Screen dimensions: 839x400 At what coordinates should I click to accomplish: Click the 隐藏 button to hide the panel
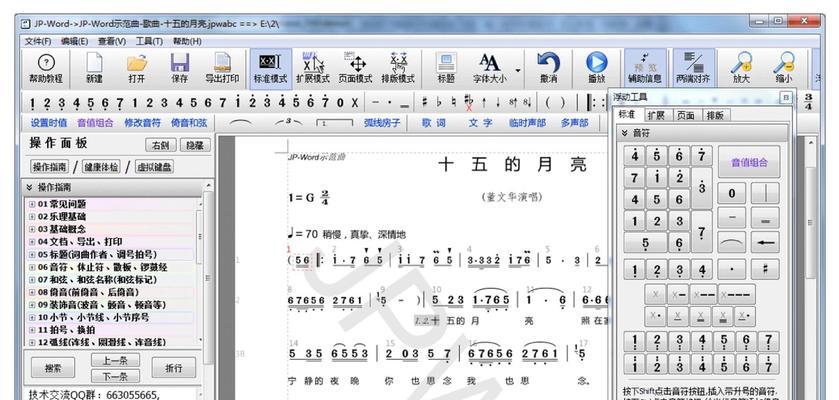[x=195, y=145]
